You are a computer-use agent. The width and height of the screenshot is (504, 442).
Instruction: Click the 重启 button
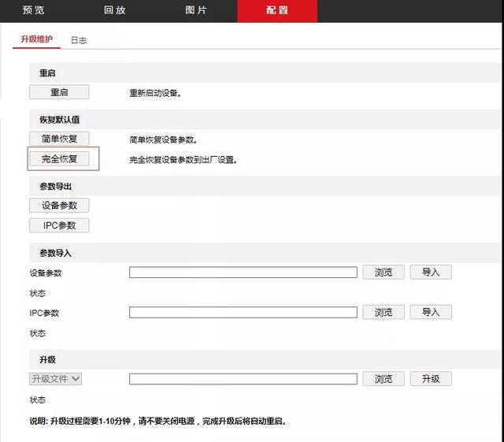click(59, 92)
